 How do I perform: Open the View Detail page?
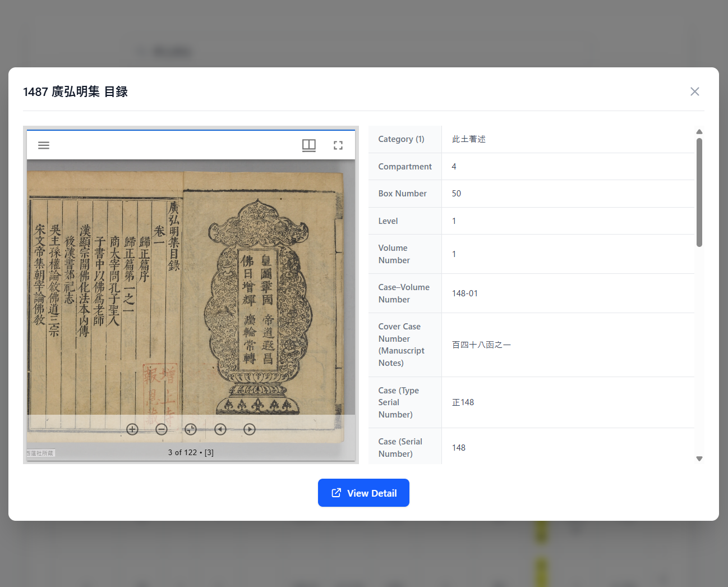(x=363, y=493)
